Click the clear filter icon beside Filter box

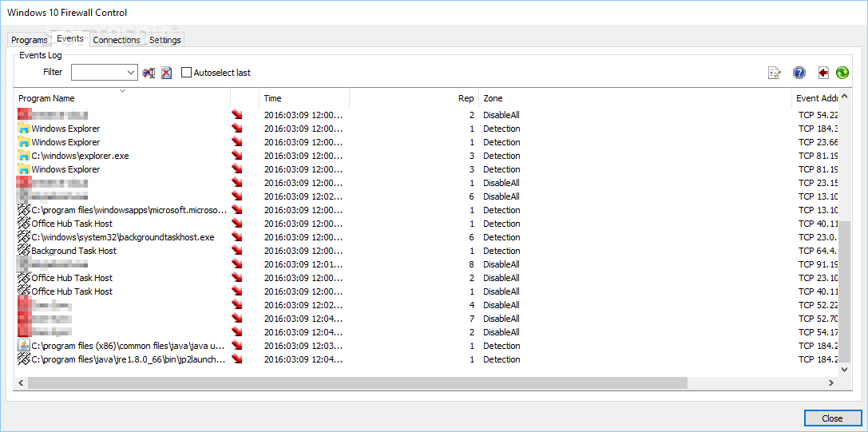pos(148,73)
